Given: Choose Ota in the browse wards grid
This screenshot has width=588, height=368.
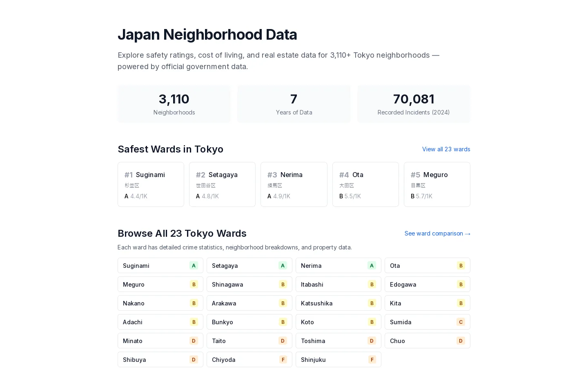Looking at the screenshot, I should tap(428, 265).
